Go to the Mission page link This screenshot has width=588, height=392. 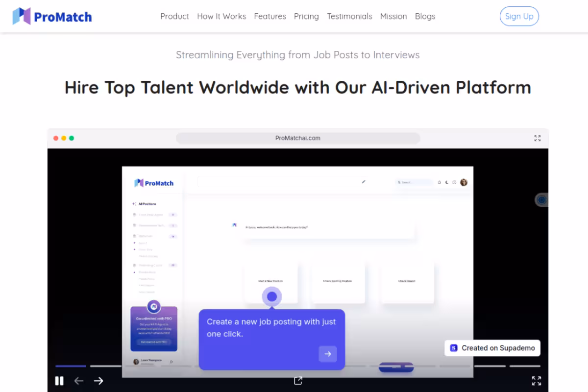point(393,16)
